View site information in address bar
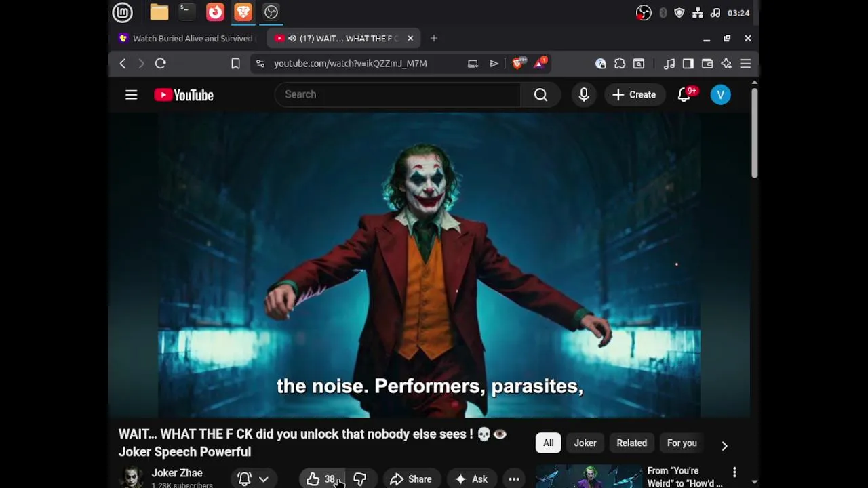The image size is (868, 488). tap(260, 63)
